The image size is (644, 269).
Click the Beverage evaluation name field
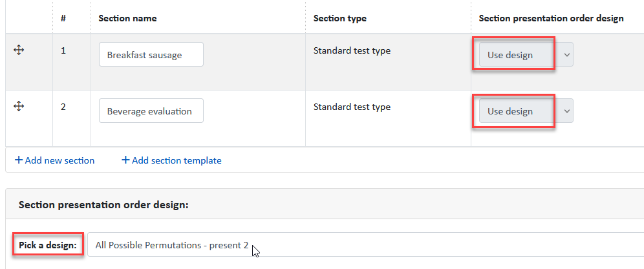click(x=151, y=111)
